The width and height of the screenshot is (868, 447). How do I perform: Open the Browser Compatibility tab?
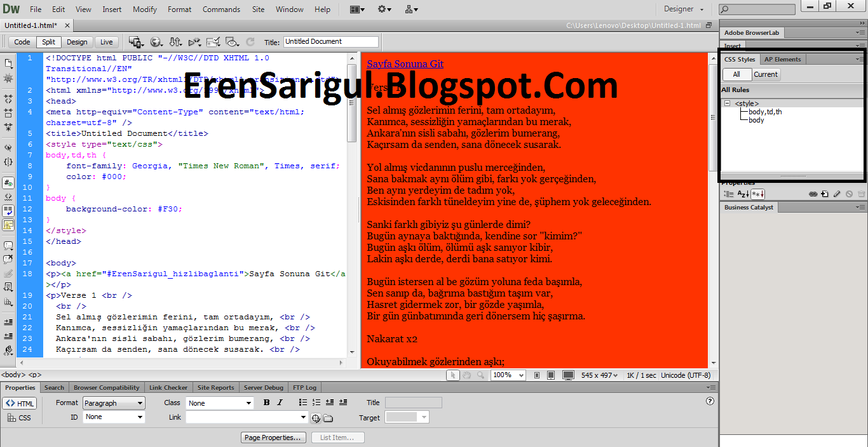click(x=106, y=387)
